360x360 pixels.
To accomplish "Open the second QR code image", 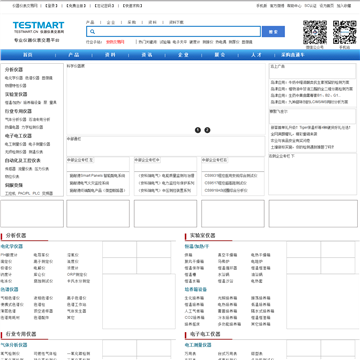I will 345,32.
